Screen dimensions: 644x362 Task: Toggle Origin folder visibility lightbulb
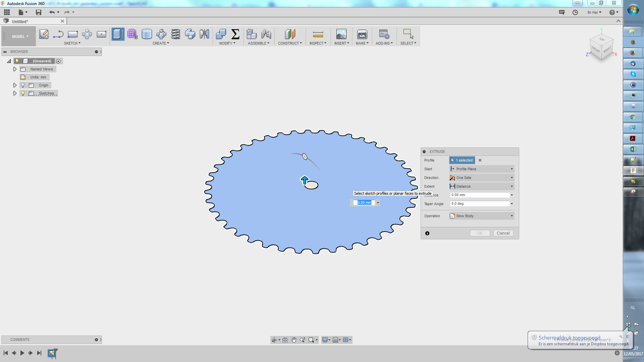[23, 85]
